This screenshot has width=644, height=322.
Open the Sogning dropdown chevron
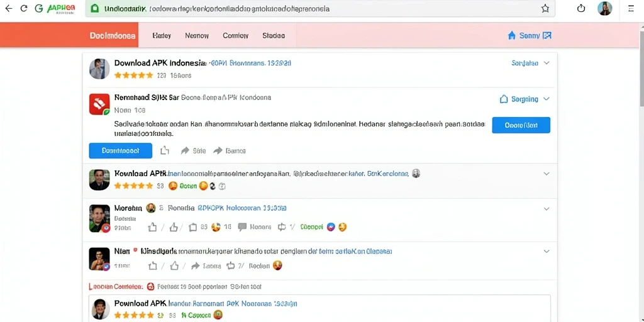(547, 99)
